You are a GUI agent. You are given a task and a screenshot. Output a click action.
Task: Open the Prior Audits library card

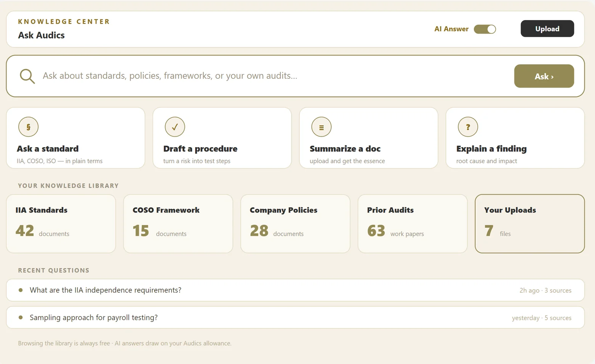click(x=412, y=224)
